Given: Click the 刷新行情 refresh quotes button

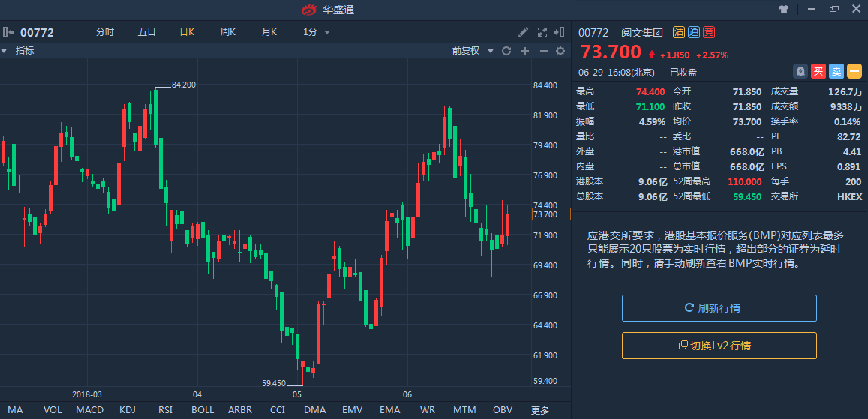Looking at the screenshot, I should [719, 308].
